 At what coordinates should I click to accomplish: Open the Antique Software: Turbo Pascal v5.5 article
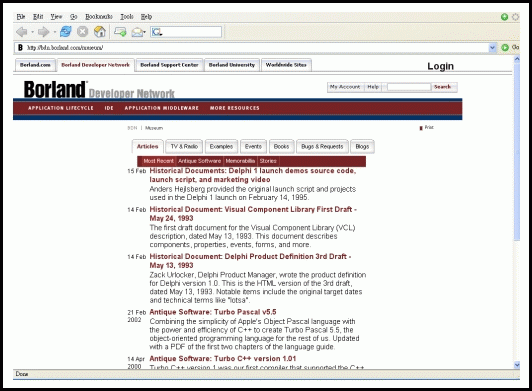pyautogui.click(x=213, y=312)
